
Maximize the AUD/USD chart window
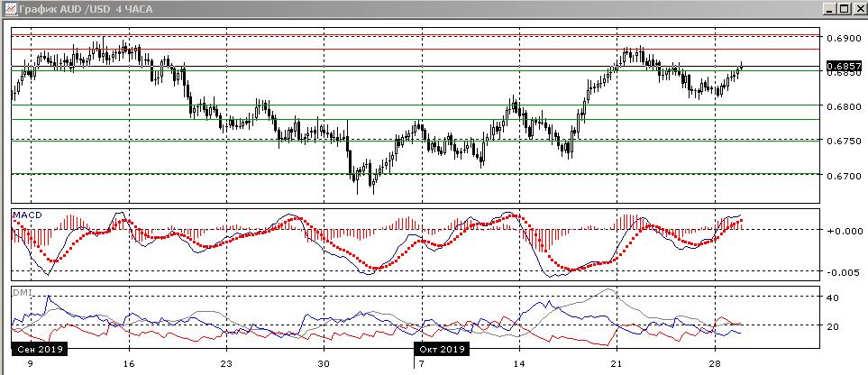844,8
